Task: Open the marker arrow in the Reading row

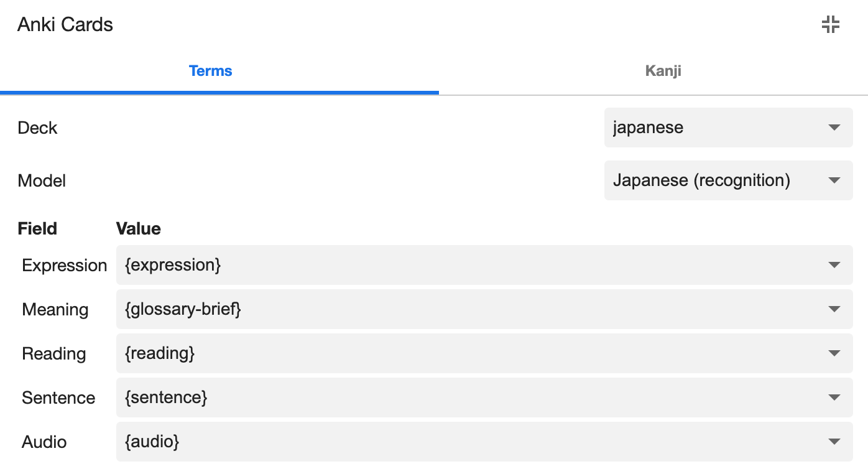Action: click(x=834, y=353)
